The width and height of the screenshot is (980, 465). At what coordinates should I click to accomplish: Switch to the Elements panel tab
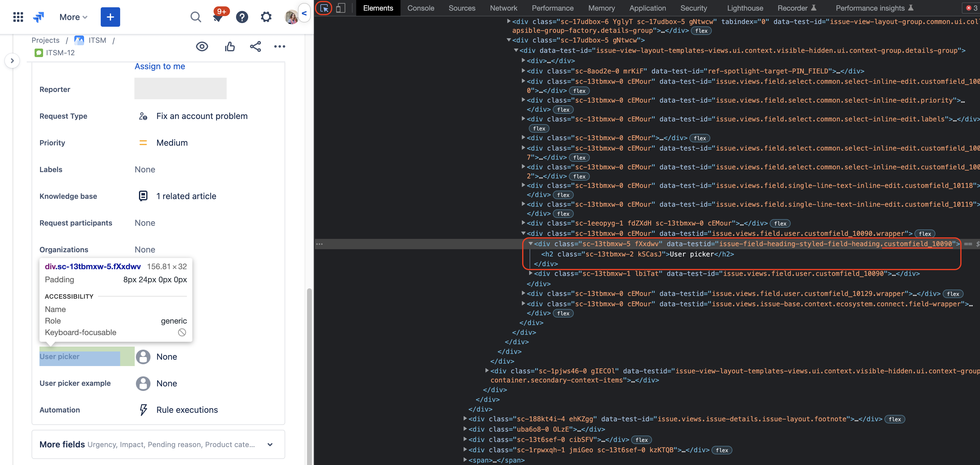click(x=378, y=8)
